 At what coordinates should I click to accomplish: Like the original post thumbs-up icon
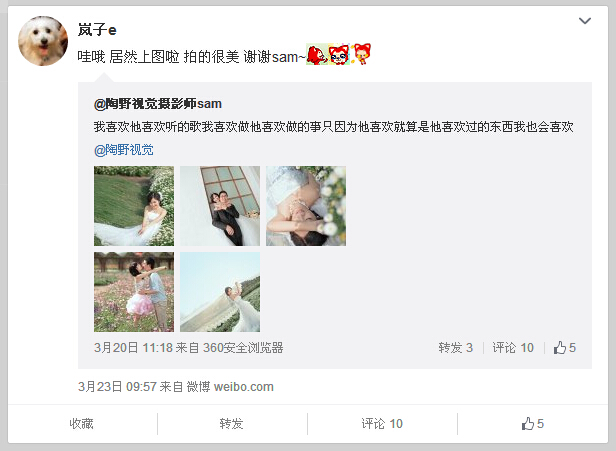[x=565, y=348]
